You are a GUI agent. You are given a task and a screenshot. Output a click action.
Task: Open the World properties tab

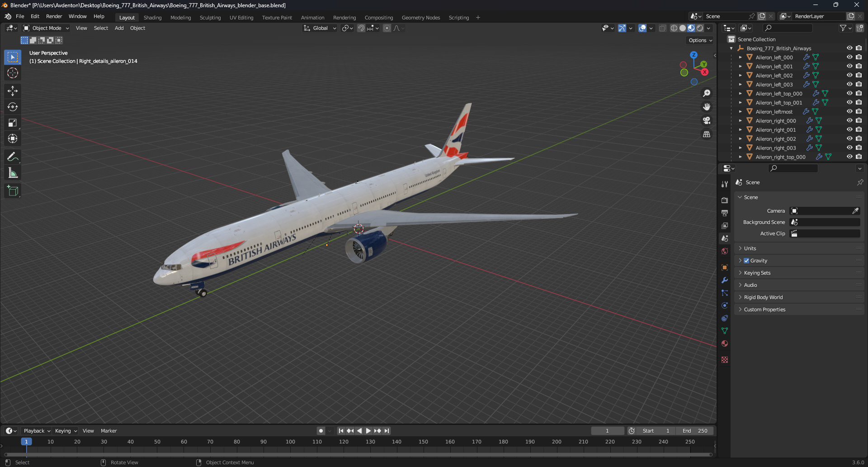point(725,251)
